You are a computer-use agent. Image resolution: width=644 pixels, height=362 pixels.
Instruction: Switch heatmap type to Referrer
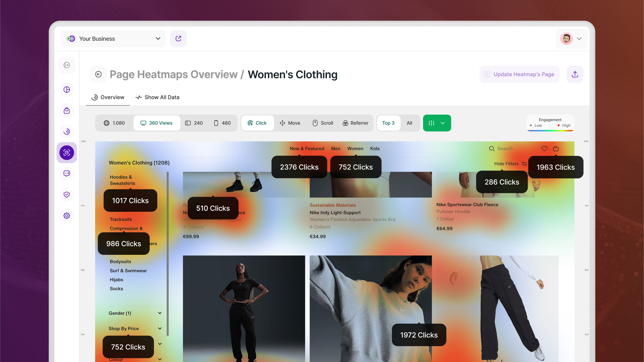pos(355,123)
